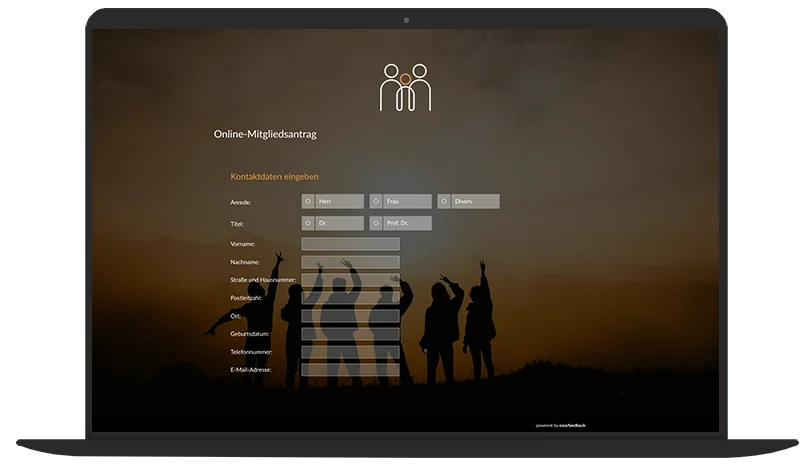The height and width of the screenshot is (470, 806).
Task: Click into the Vorname input field
Action: (350, 244)
